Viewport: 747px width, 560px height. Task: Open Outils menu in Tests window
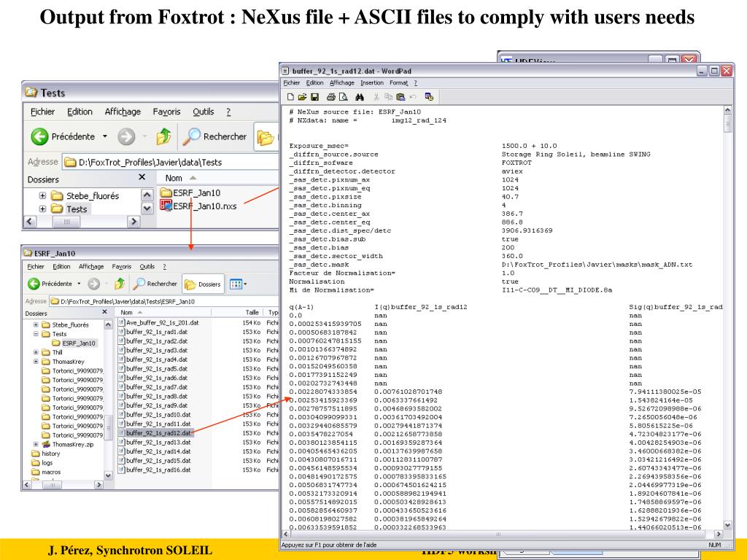pos(204,112)
